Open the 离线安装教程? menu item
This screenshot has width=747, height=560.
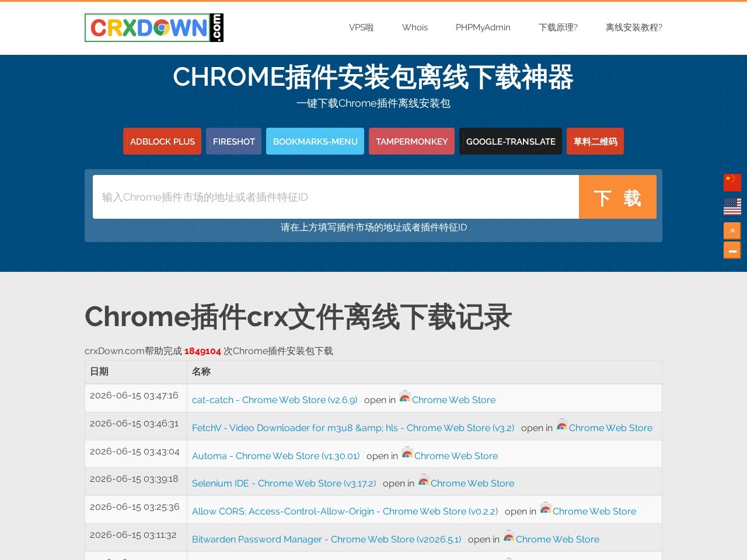(x=634, y=27)
